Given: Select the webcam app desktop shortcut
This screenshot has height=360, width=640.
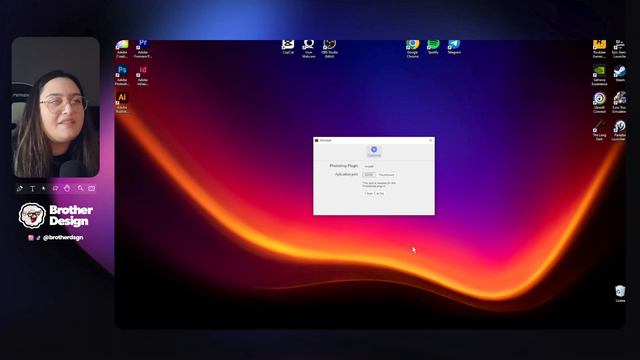Looking at the screenshot, I should 309,49.
